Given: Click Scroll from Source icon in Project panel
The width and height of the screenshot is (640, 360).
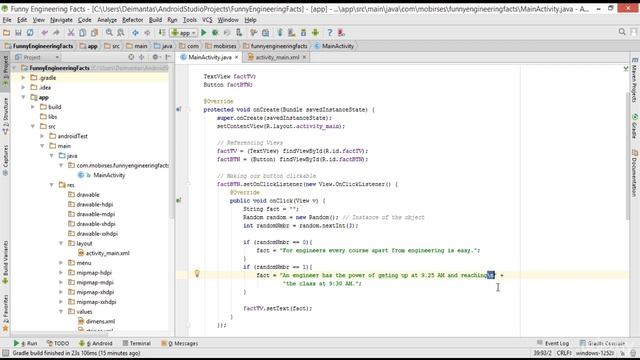Looking at the screenshot, I should coord(131,57).
